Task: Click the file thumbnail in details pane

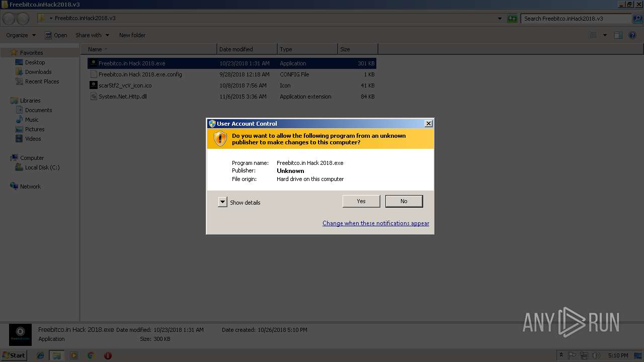Action: click(x=20, y=335)
